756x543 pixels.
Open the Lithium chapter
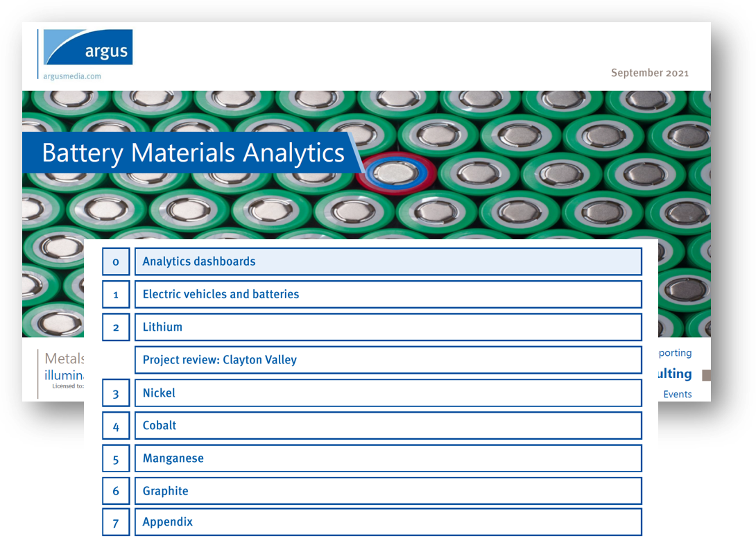pyautogui.click(x=387, y=327)
